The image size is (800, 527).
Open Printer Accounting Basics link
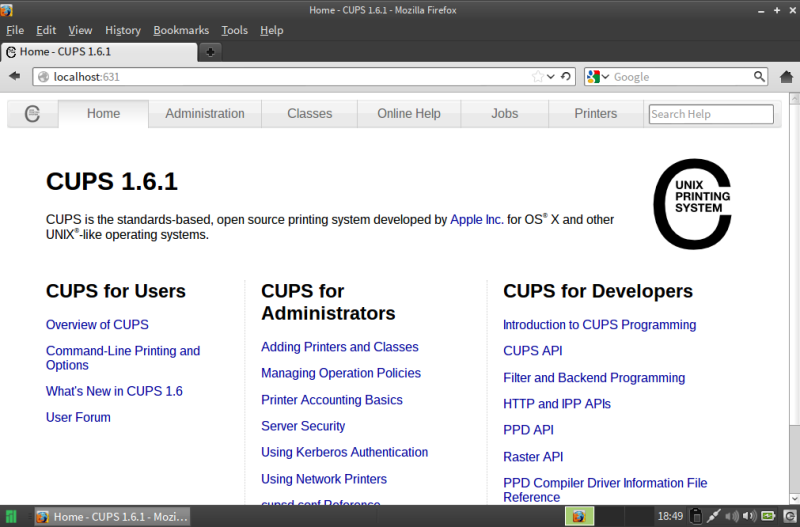pyautogui.click(x=332, y=399)
